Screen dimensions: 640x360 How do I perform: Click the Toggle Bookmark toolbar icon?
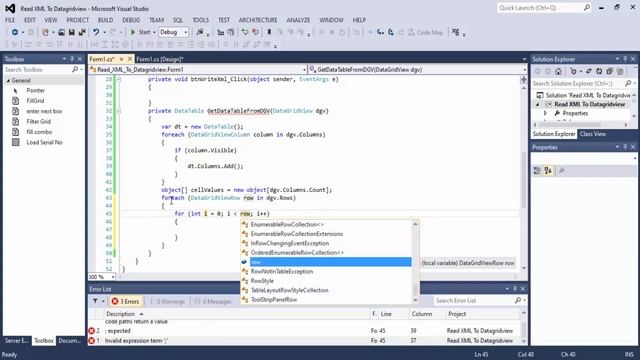pyautogui.click(x=269, y=32)
